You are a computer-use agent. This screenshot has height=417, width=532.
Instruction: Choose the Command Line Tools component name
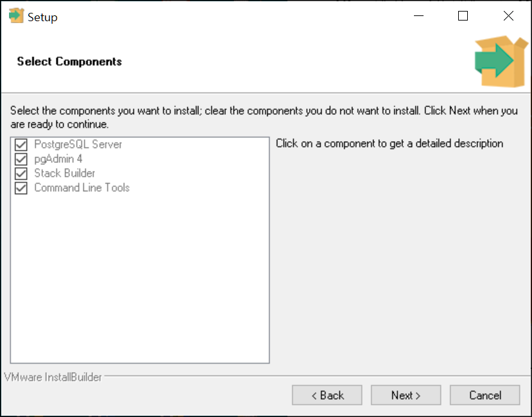[82, 187]
